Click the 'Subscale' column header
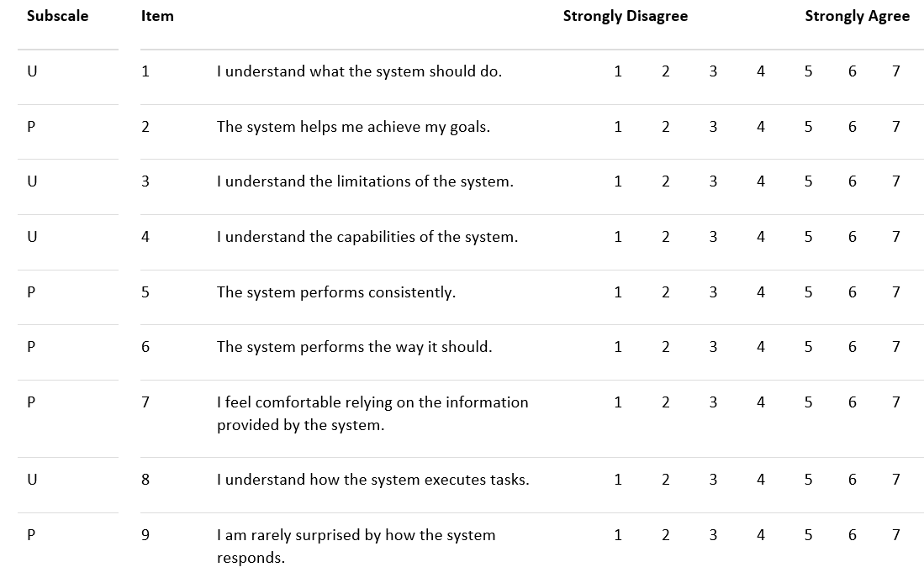924x583 pixels. 57,16
